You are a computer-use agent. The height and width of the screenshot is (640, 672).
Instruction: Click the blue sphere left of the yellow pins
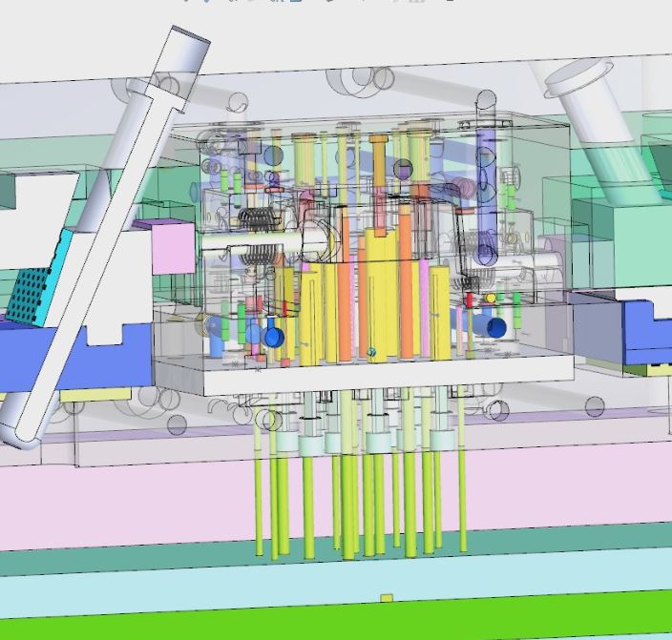tap(274, 338)
